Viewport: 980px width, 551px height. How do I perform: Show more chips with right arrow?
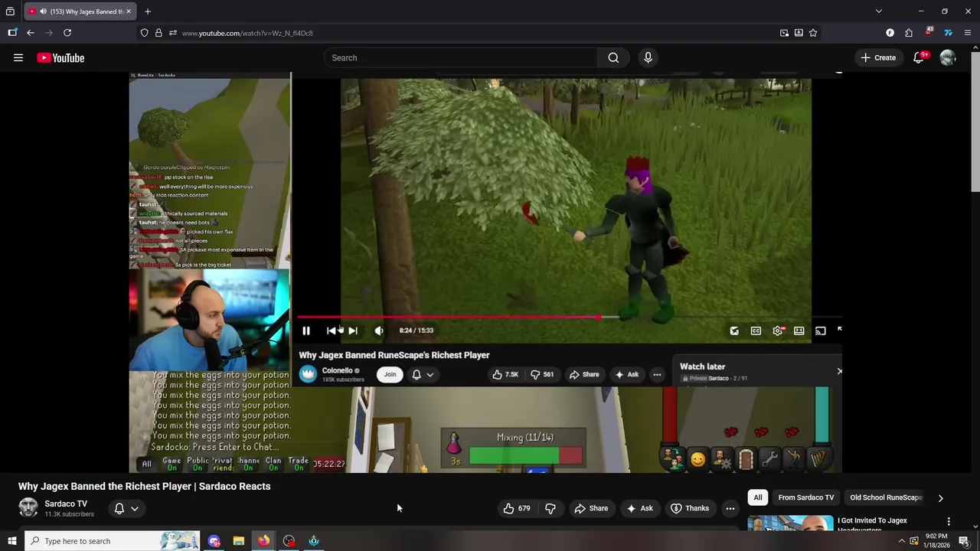(941, 497)
